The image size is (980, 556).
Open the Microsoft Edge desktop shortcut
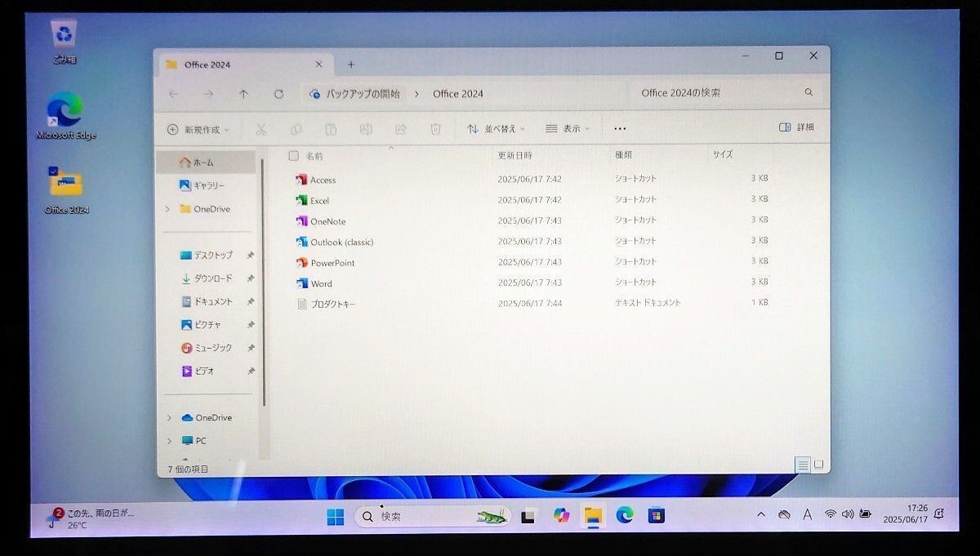click(x=65, y=116)
